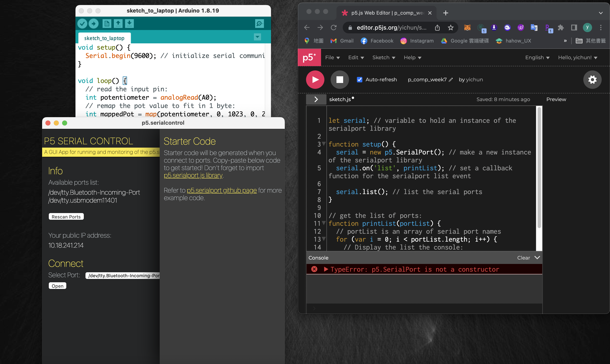Viewport: 610px width, 364px height.
Task: Click the Arduino Save sketch icon
Action: 129,24
